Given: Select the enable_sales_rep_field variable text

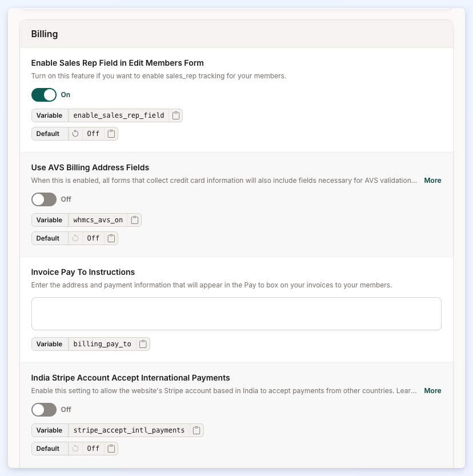Looking at the screenshot, I should pos(119,115).
